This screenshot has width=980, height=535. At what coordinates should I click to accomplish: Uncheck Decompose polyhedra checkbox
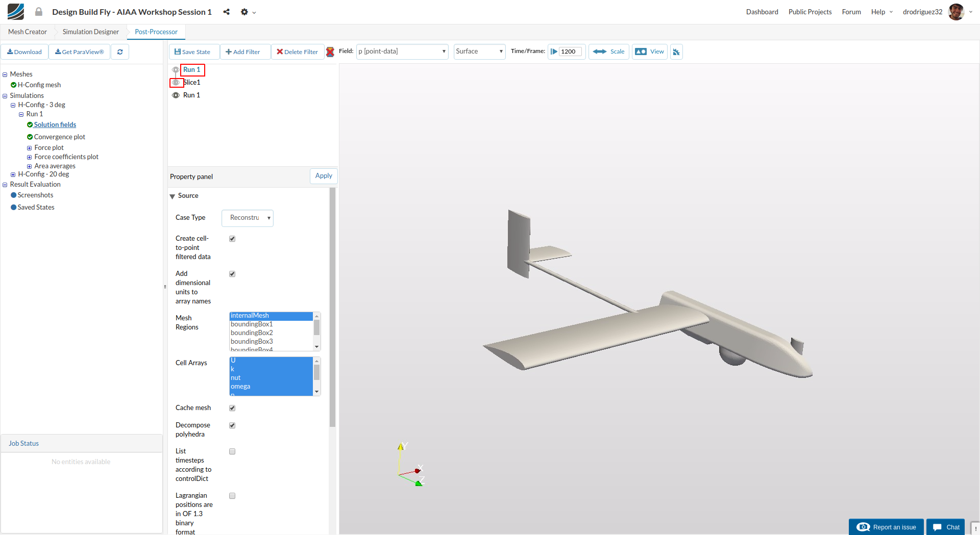click(x=232, y=425)
